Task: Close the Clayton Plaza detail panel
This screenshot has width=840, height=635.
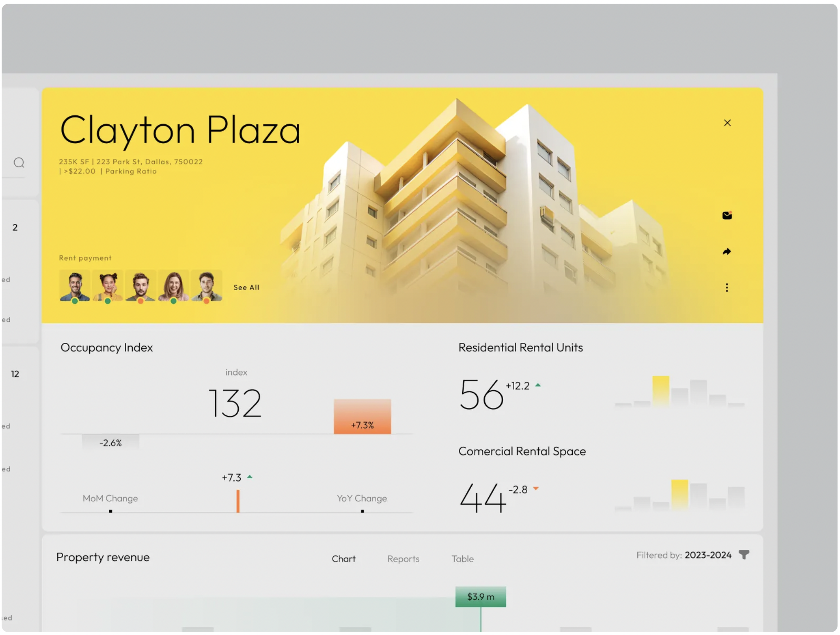Action: pos(728,123)
